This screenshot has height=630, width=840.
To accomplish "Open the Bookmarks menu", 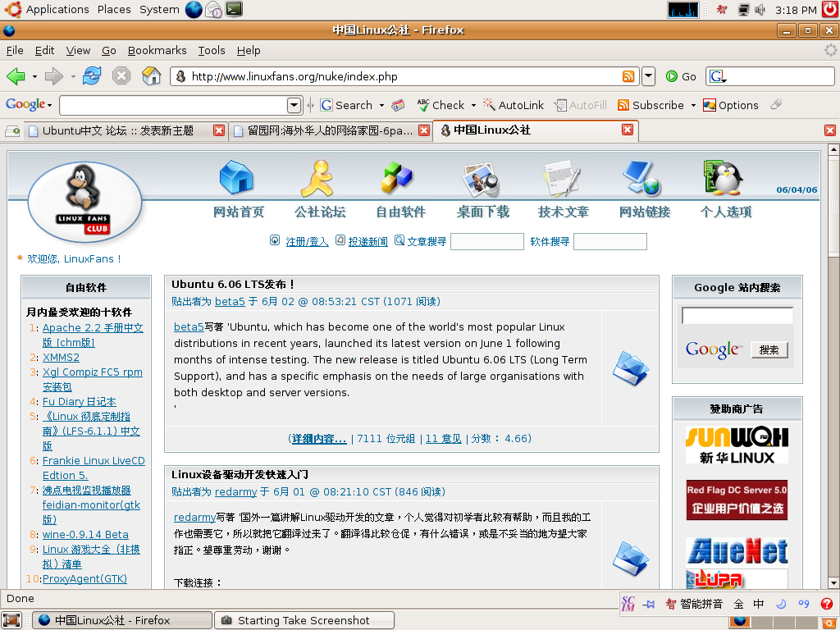I will (157, 50).
